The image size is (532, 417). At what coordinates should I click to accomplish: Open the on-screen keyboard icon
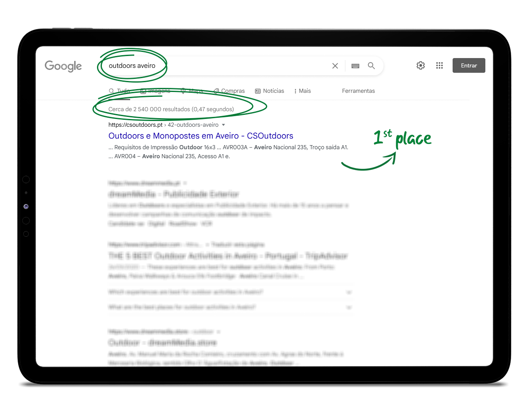355,66
